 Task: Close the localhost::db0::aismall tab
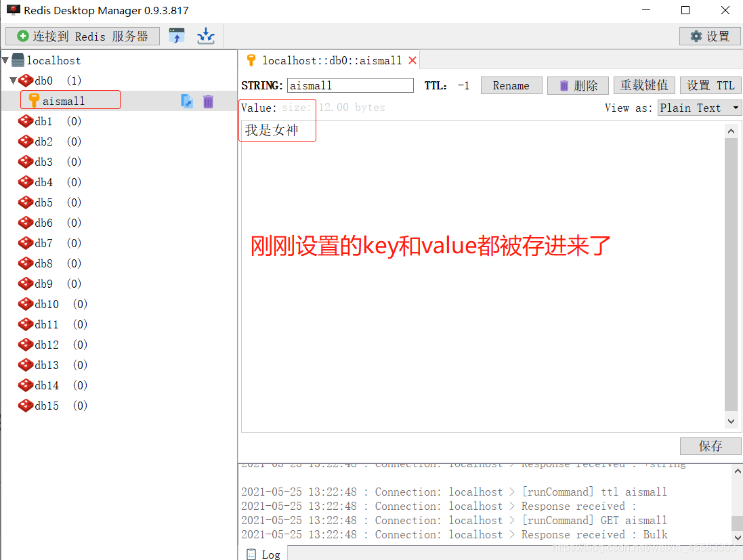412,61
